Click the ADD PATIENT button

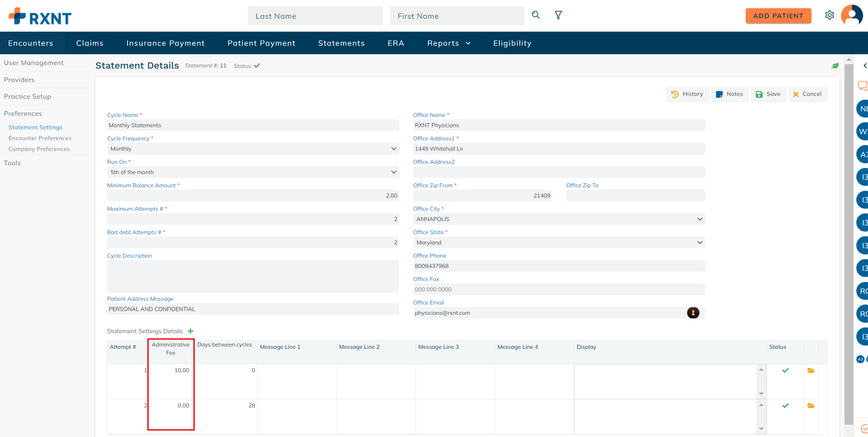tap(778, 16)
